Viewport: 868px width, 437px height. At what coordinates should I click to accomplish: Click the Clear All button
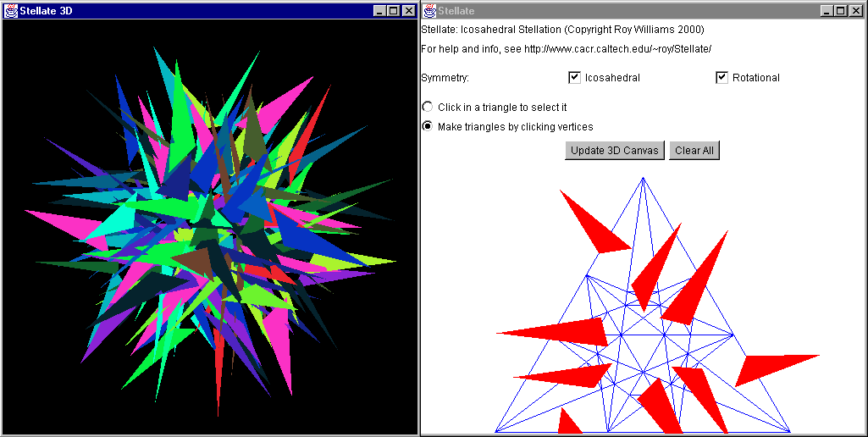tap(694, 150)
